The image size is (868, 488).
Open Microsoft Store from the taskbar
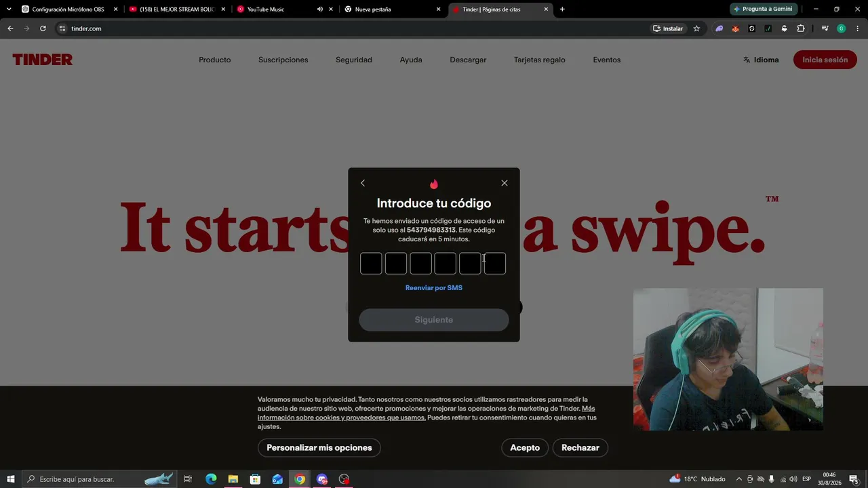click(x=255, y=479)
